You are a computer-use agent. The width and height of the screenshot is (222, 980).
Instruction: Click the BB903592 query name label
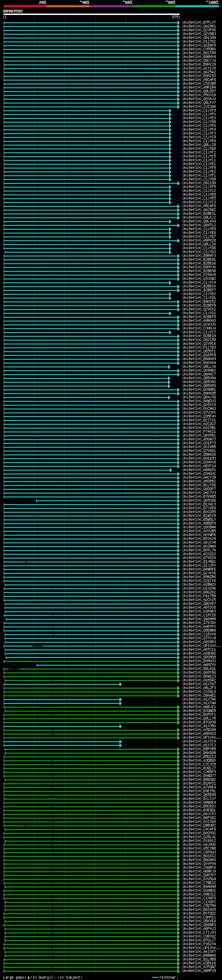point(13,11)
